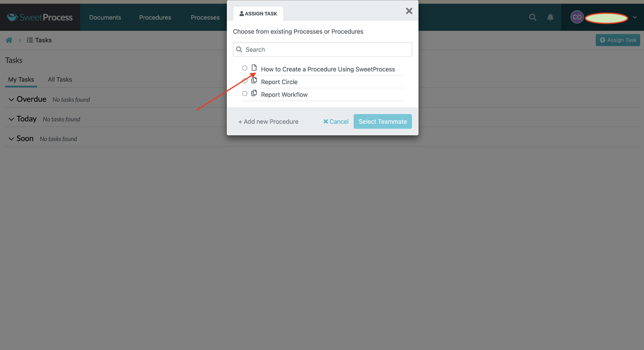
Task: Click the document icon next to Report Workflow
Action: click(254, 94)
